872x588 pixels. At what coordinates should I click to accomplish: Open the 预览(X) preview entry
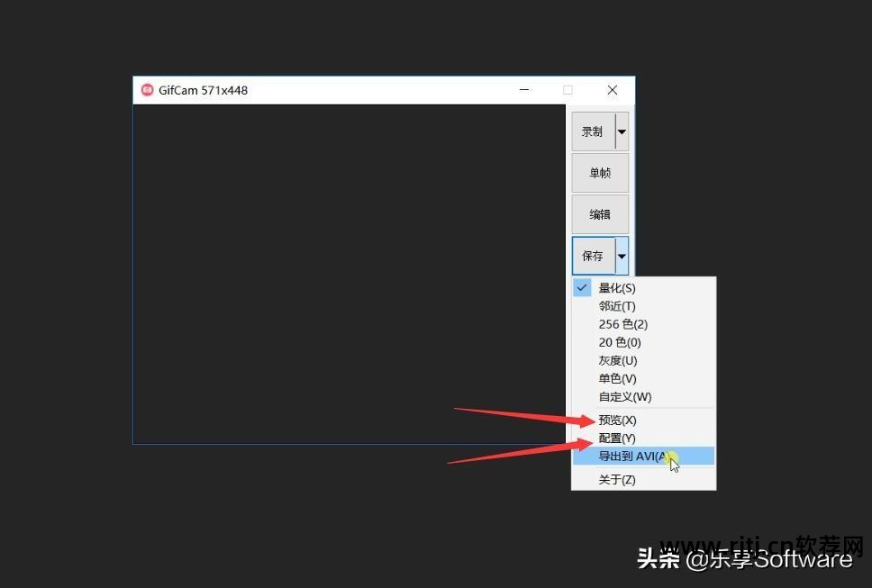[x=617, y=420]
